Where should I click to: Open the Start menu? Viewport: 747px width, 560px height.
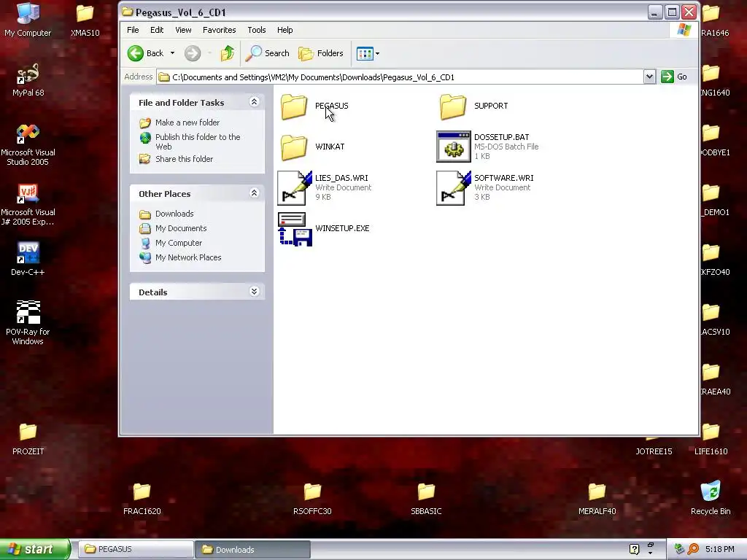[x=35, y=549]
